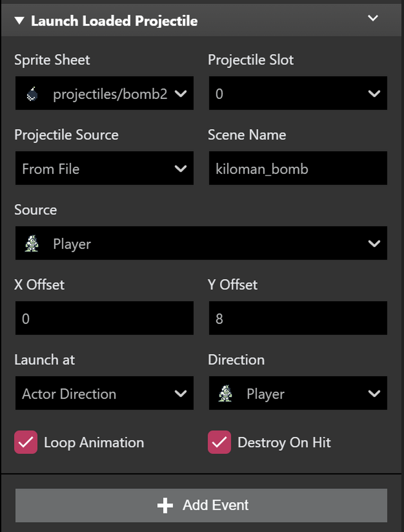This screenshot has height=532, width=404.
Task: Click the kiloman_bomb Scene Name field
Action: 298,168
